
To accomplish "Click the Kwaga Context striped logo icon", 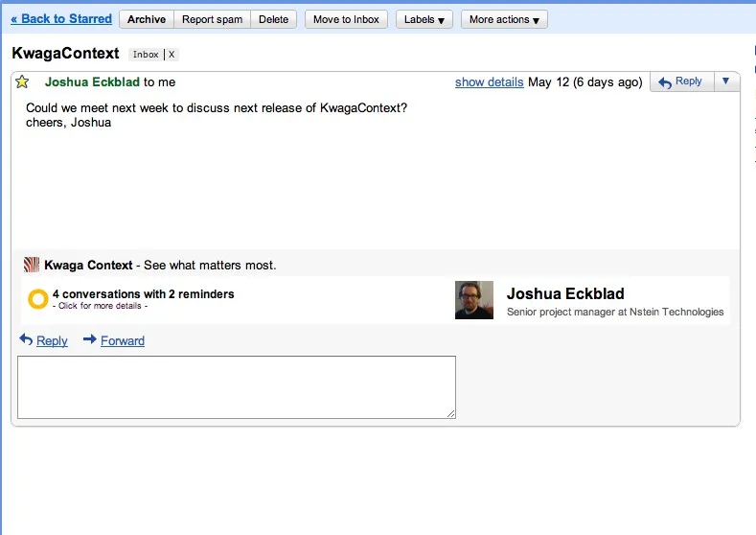I will coord(32,265).
